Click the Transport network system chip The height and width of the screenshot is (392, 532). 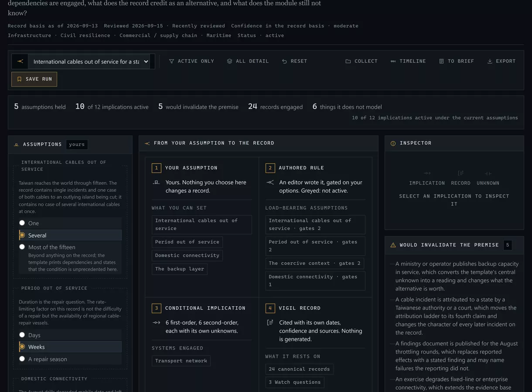(181, 361)
